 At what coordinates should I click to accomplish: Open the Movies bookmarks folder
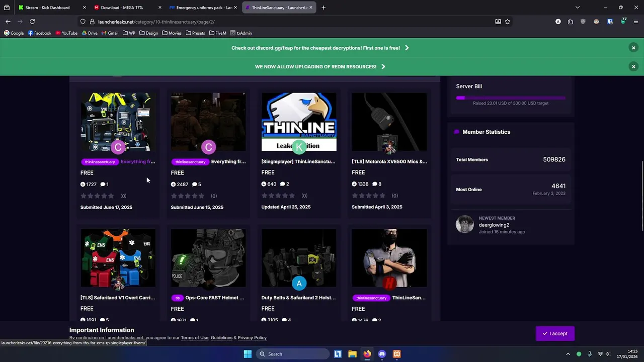pos(172,33)
